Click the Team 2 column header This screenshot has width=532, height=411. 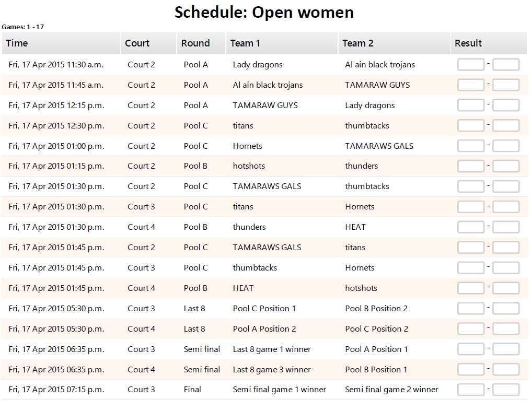[358, 43]
